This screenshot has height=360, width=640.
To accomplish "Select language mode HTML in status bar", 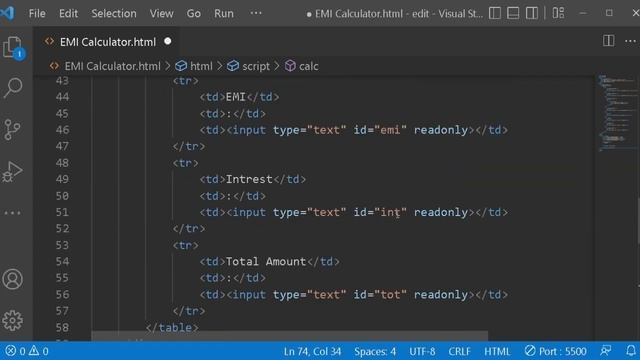I will 497,351.
